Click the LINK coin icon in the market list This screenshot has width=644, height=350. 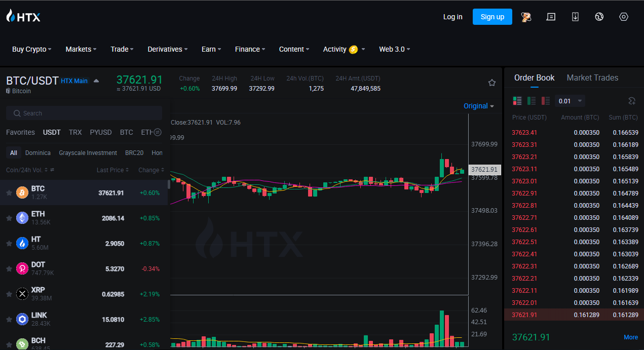(x=22, y=320)
